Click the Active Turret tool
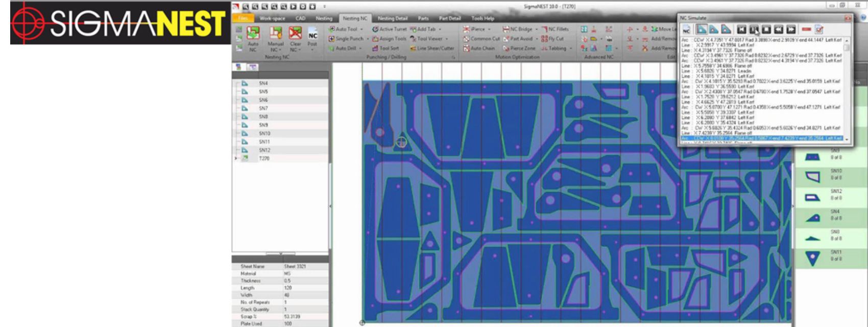 point(390,29)
